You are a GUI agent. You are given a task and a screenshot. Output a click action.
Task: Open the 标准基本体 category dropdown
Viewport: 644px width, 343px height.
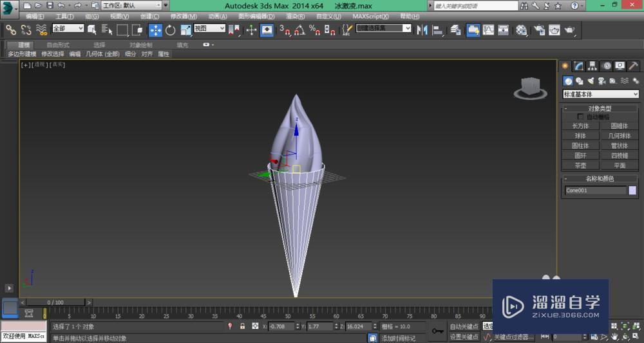coord(600,94)
